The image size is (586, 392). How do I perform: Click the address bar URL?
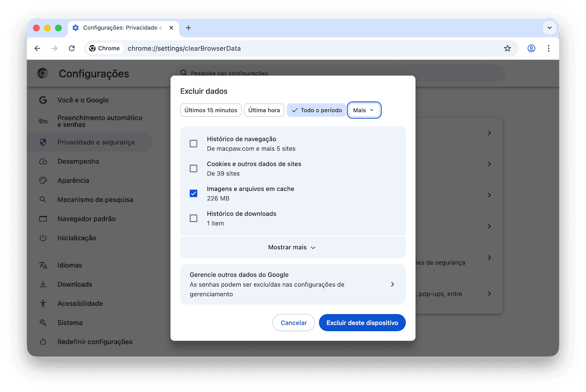(184, 49)
